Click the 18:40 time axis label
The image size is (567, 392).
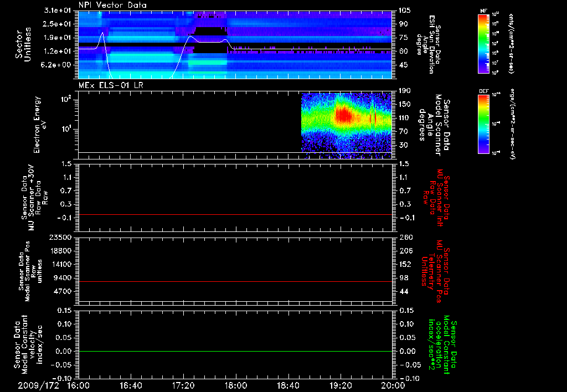tap(288, 385)
